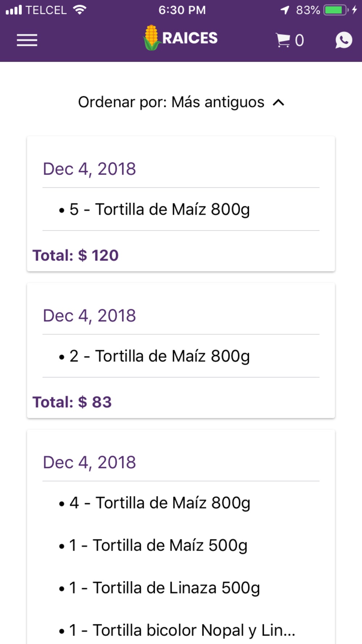The image size is (362, 644).
Task: Open the first Dec 4, 2018 order
Action: pyautogui.click(x=89, y=169)
